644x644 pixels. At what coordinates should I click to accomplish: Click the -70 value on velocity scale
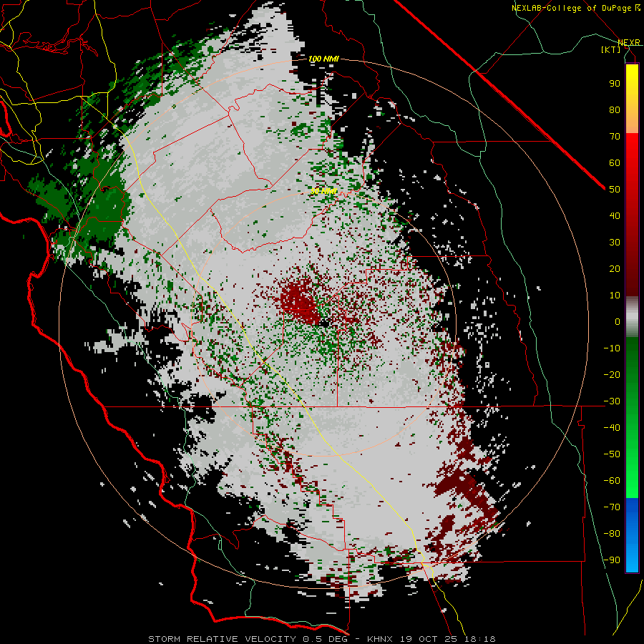[x=612, y=507]
